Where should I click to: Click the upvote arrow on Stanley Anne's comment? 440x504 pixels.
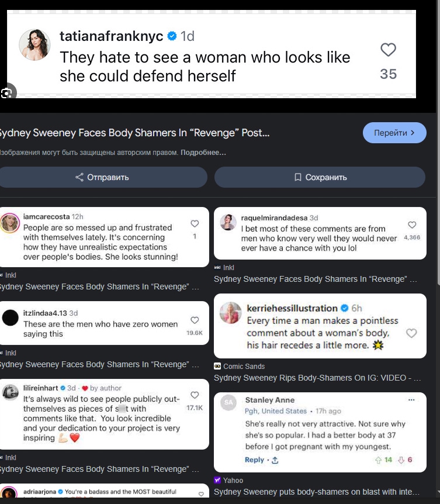coord(379,460)
